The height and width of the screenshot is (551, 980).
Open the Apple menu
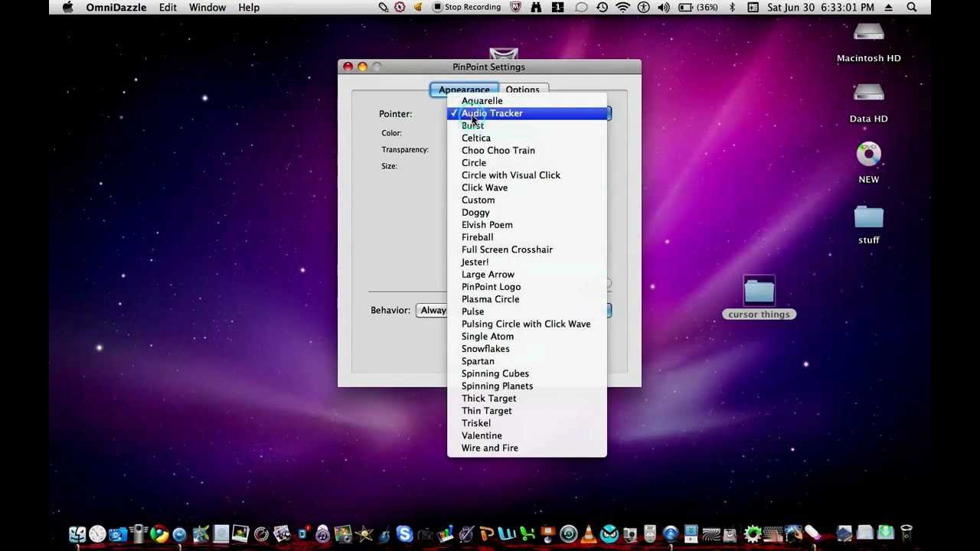[68, 7]
